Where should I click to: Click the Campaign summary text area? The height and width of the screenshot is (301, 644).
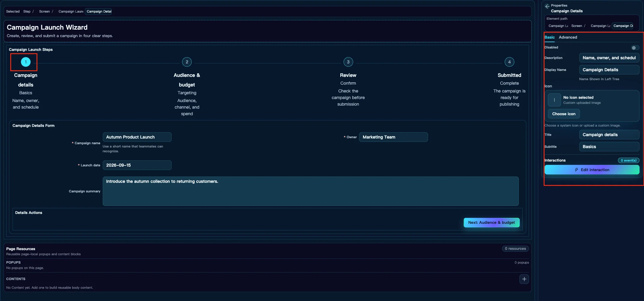pyautogui.click(x=311, y=191)
